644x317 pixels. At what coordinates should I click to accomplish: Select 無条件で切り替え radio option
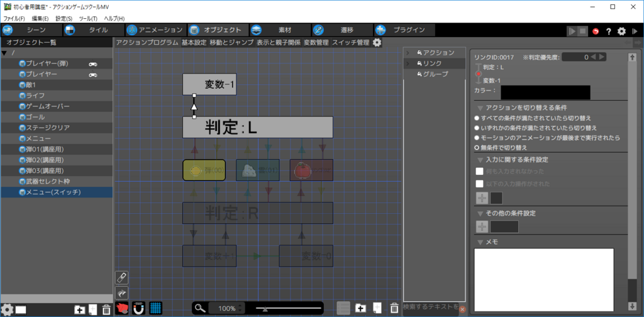pyautogui.click(x=477, y=147)
